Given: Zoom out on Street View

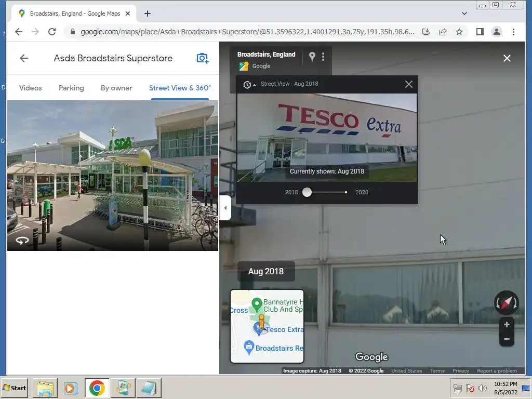Looking at the screenshot, I should [507, 339].
